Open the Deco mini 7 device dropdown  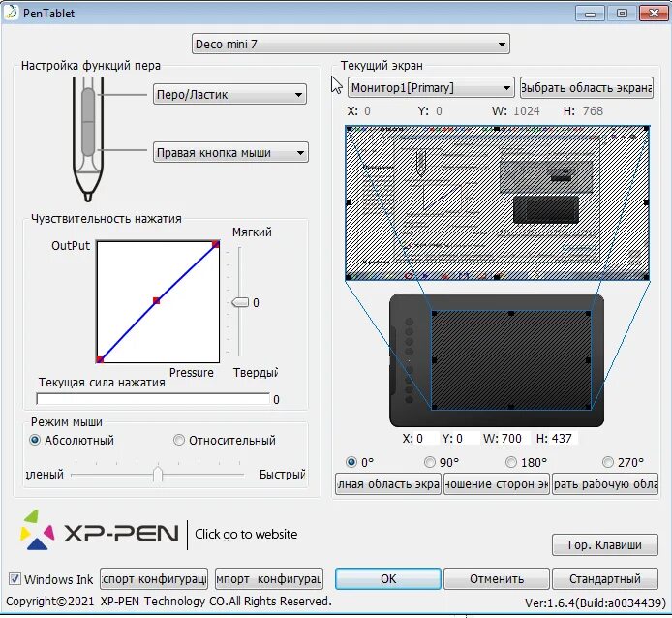[x=351, y=44]
